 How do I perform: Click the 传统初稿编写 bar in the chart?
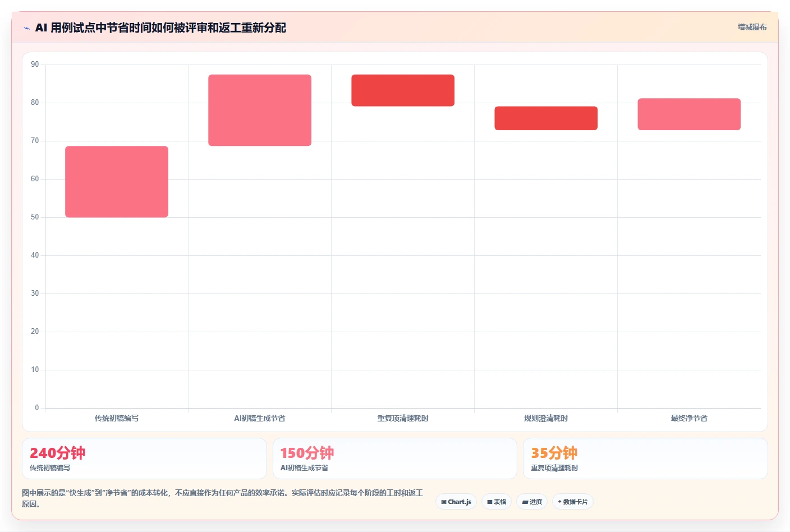point(117,182)
